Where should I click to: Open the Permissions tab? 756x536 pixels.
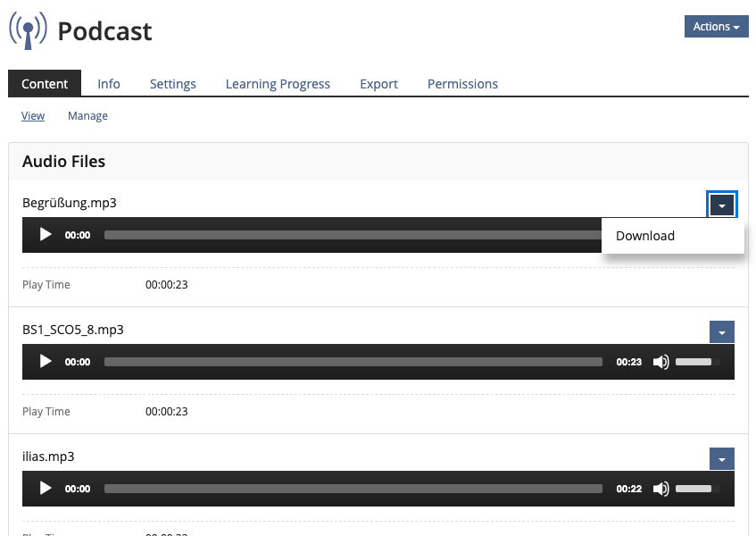[x=462, y=84]
